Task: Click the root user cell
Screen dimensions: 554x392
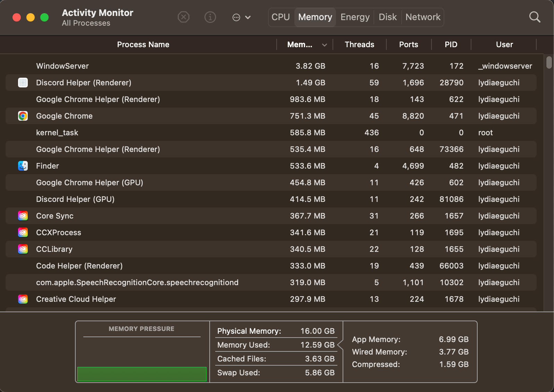Action: pyautogui.click(x=485, y=133)
